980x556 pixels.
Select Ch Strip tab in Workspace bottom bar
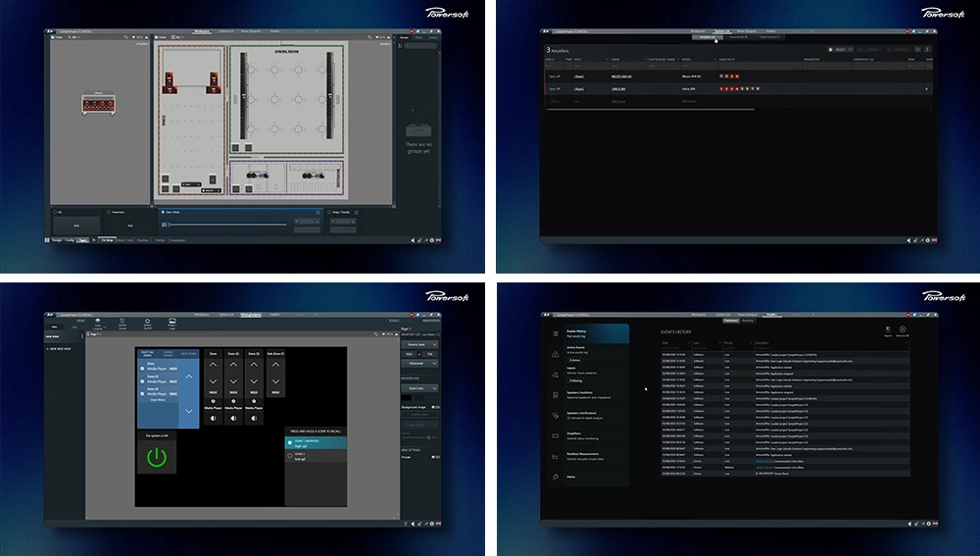[x=108, y=240]
